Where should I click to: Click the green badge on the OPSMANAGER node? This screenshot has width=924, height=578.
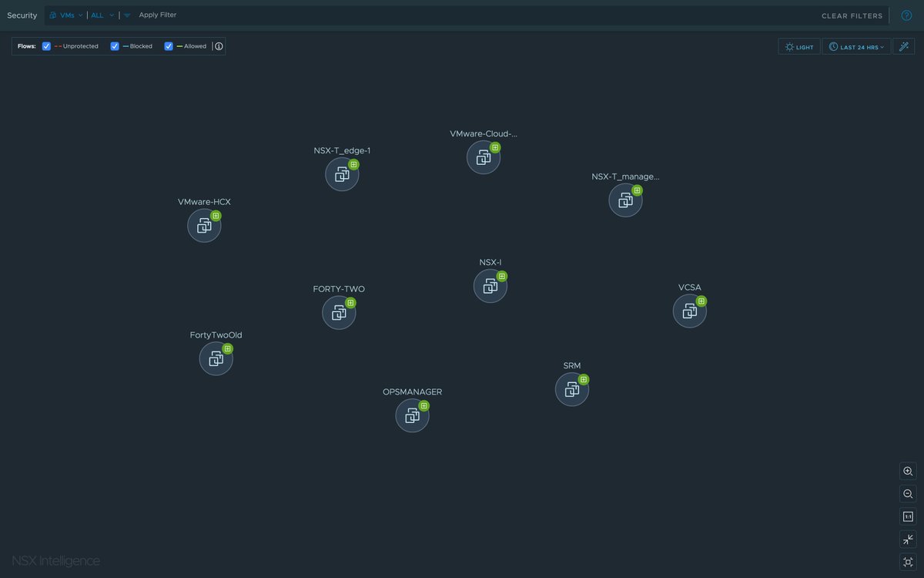pyautogui.click(x=424, y=405)
